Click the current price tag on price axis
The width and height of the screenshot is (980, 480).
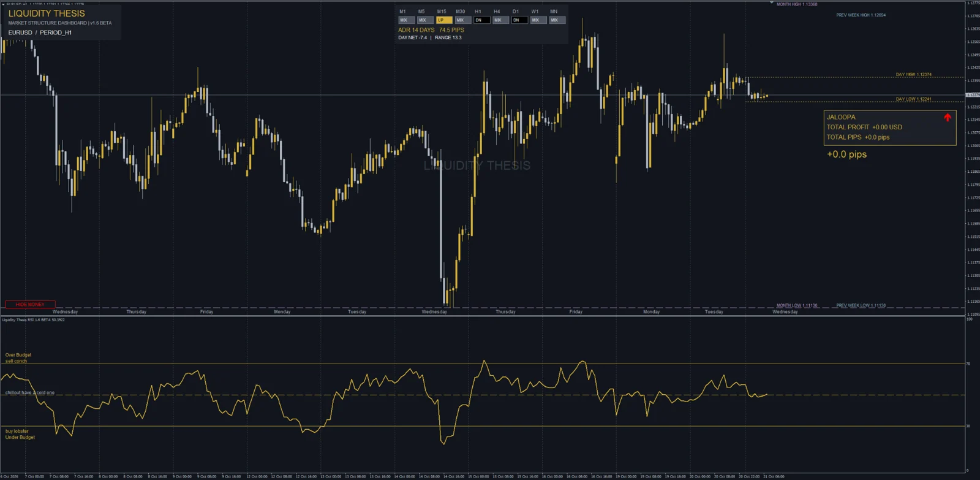[973, 95]
